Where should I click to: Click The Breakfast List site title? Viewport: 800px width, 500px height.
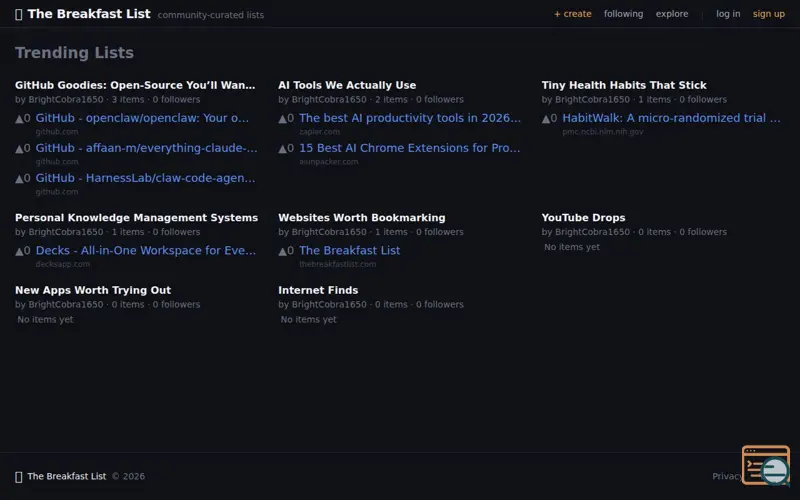[89, 14]
